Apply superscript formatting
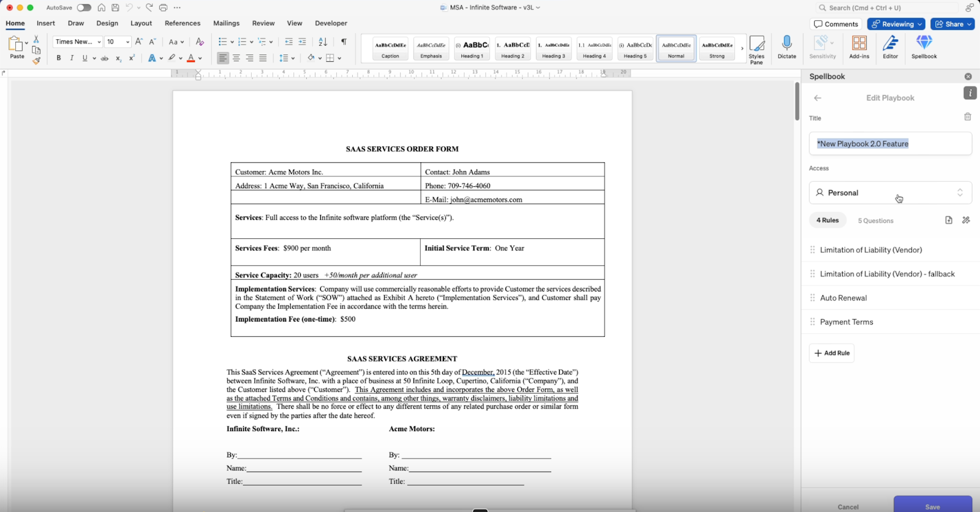The width and height of the screenshot is (980, 512). 132,58
